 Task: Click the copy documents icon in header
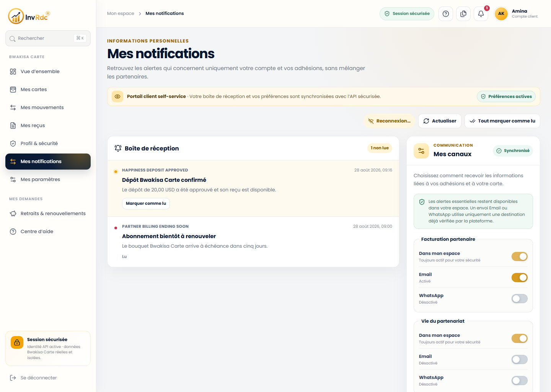(x=463, y=14)
